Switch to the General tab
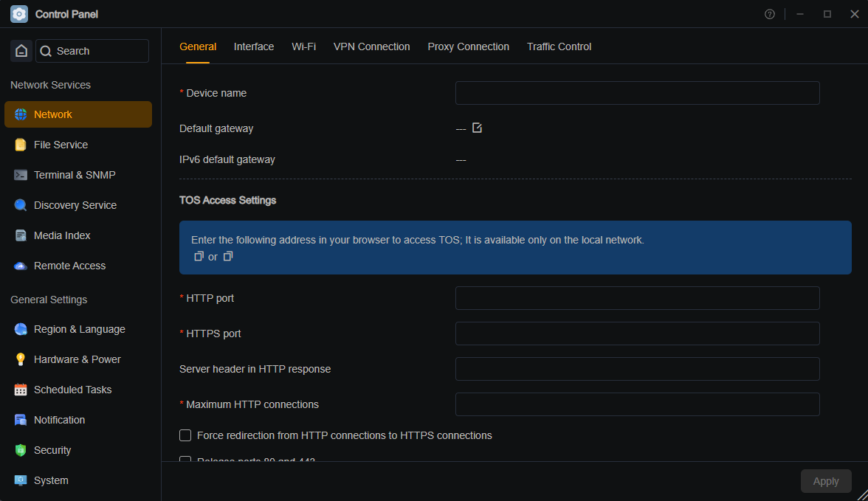 click(x=198, y=47)
